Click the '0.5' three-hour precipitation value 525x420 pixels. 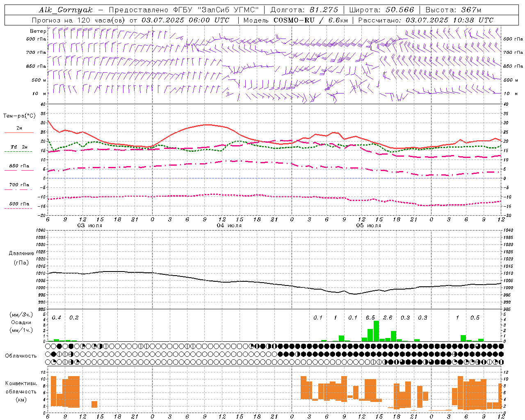[x=475, y=318]
